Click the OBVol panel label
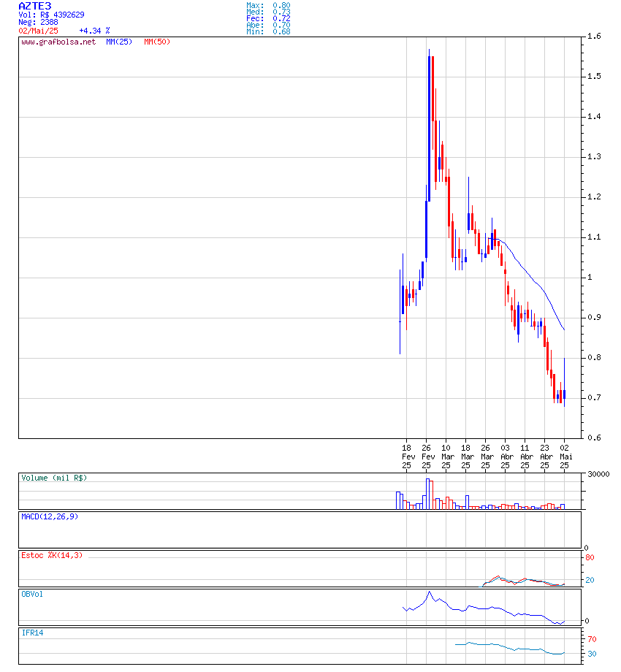 tap(32, 594)
